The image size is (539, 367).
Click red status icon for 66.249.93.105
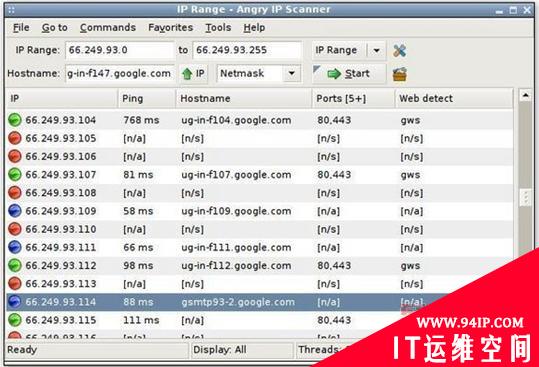(x=15, y=138)
